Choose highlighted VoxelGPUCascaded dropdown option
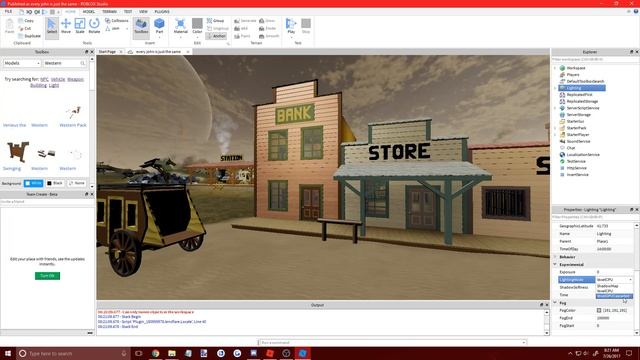Viewport: 640px width, 360px height. (614, 296)
